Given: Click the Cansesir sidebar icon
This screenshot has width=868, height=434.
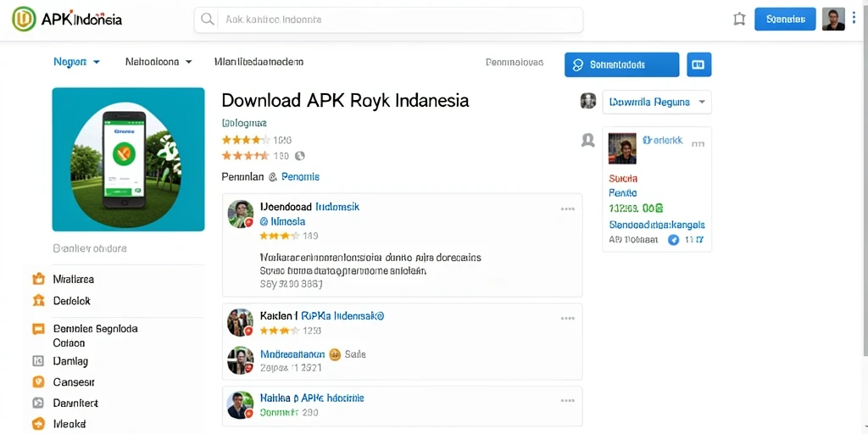Looking at the screenshot, I should click(x=38, y=382).
